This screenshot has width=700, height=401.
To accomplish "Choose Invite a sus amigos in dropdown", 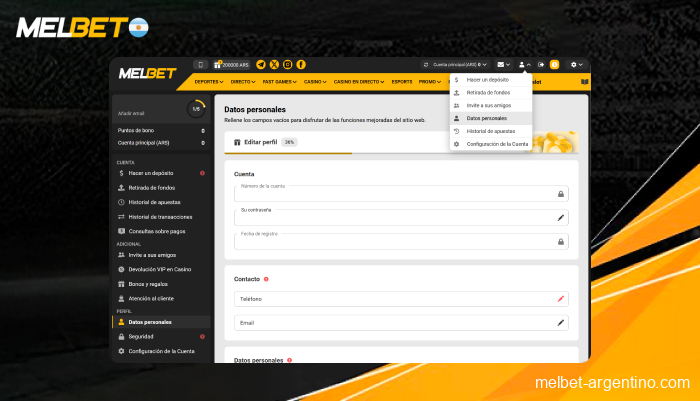I will pyautogui.click(x=491, y=105).
